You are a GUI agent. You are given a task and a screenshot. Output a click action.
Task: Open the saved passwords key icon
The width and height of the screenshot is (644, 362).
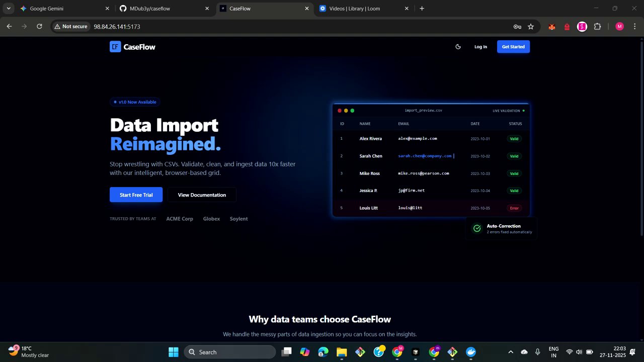tap(517, 27)
